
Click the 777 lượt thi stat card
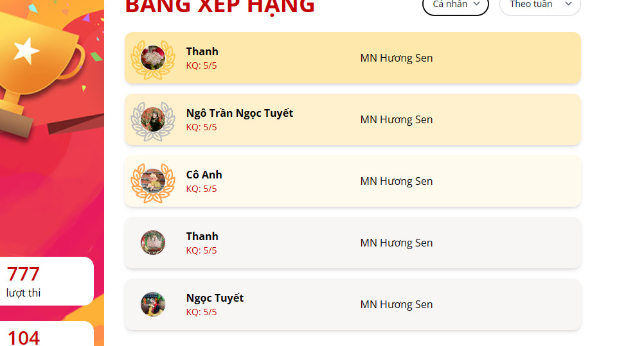point(46,281)
